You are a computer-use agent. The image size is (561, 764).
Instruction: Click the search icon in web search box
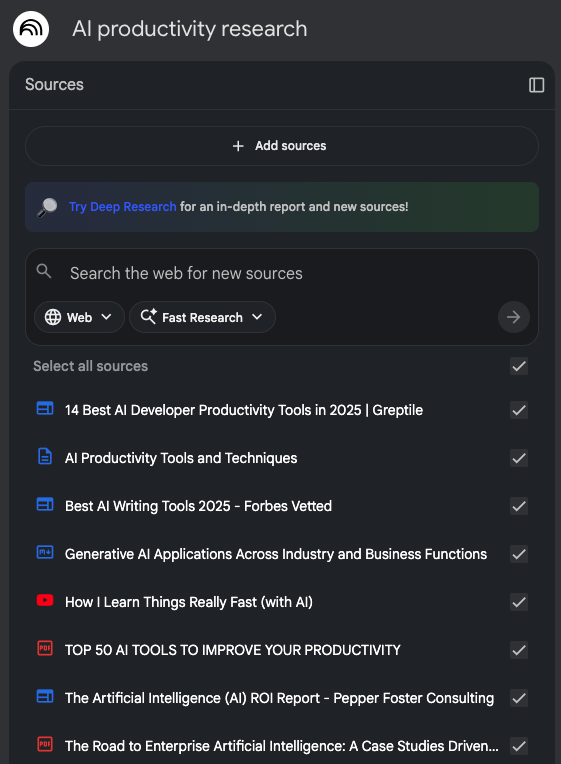tap(44, 271)
